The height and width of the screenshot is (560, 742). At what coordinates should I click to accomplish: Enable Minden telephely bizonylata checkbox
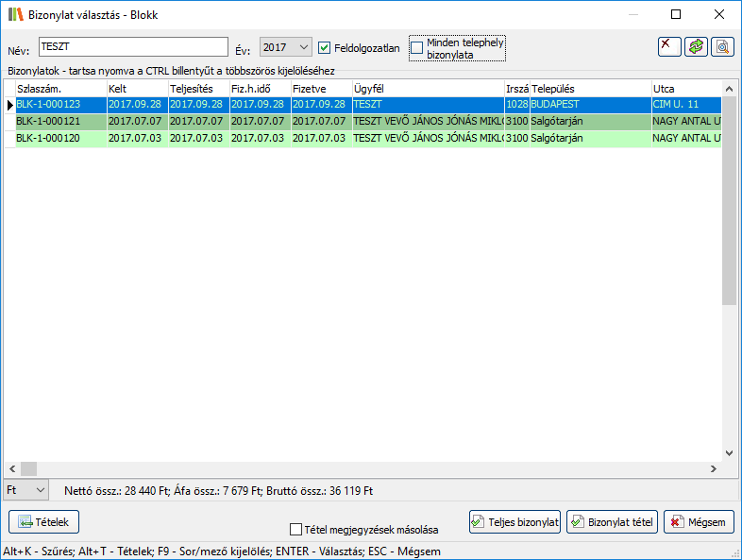417,48
